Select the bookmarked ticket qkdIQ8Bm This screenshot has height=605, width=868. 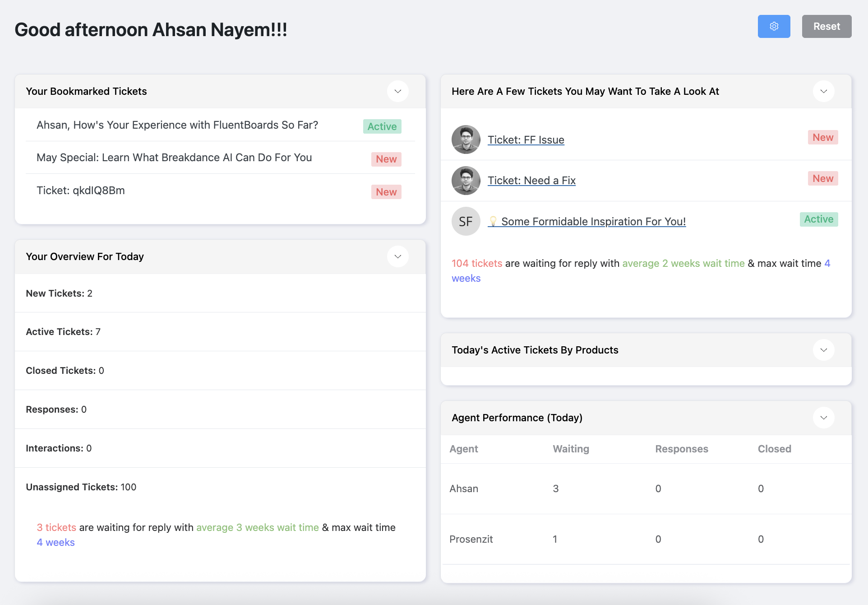(x=81, y=190)
